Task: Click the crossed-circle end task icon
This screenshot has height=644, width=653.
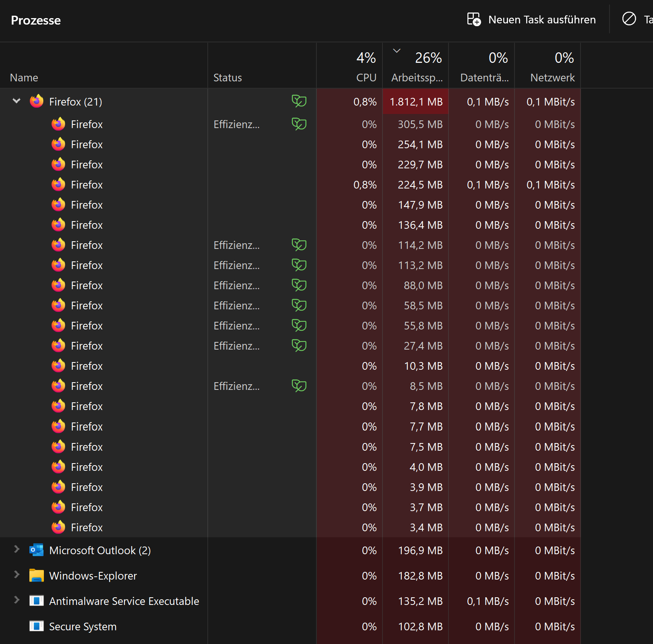Action: tap(629, 19)
